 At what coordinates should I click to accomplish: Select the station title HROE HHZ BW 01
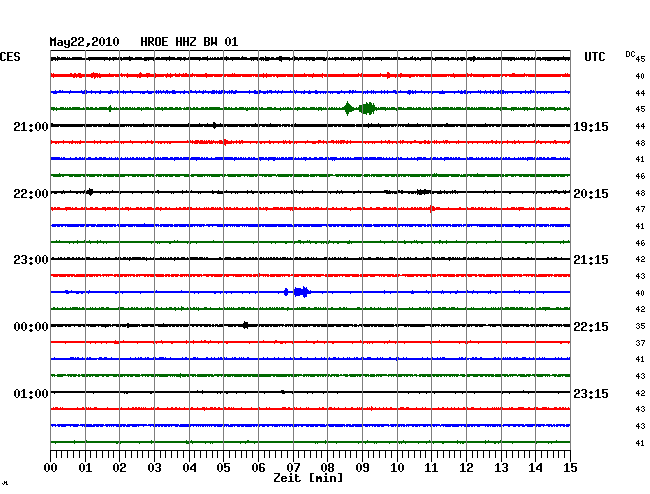(x=189, y=42)
